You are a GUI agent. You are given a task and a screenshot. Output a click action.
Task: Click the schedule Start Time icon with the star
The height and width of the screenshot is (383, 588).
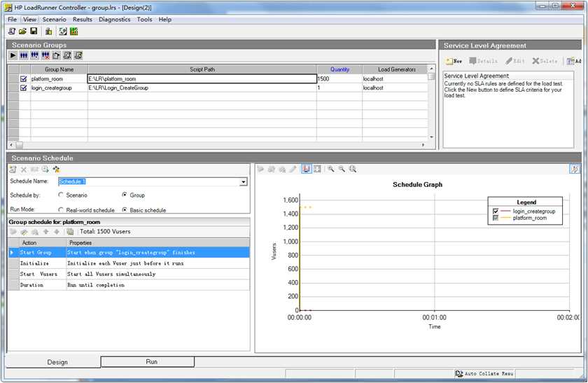point(56,169)
